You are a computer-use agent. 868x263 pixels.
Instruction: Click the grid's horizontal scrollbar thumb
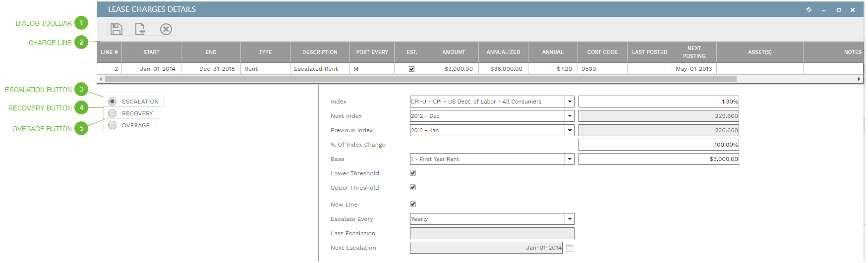click(420, 79)
